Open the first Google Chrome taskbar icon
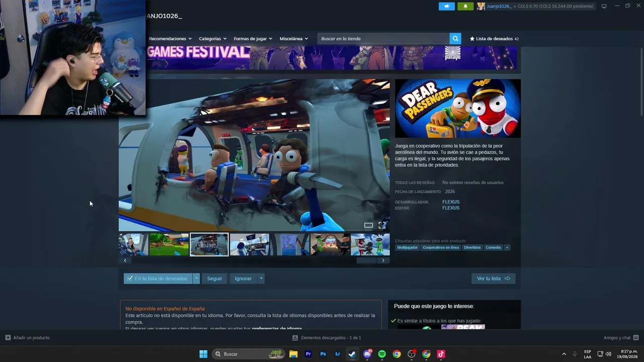644x362 pixels. (396, 354)
